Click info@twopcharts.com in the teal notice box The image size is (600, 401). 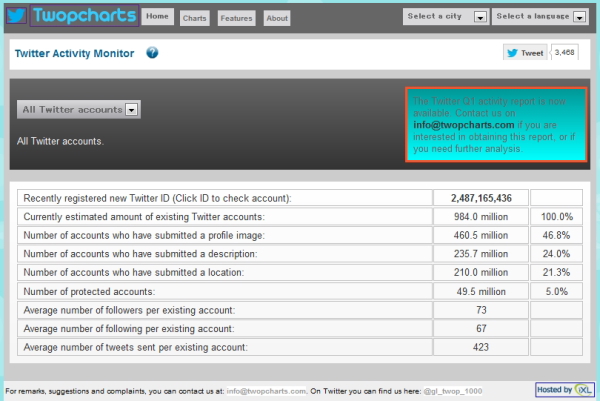click(x=463, y=125)
